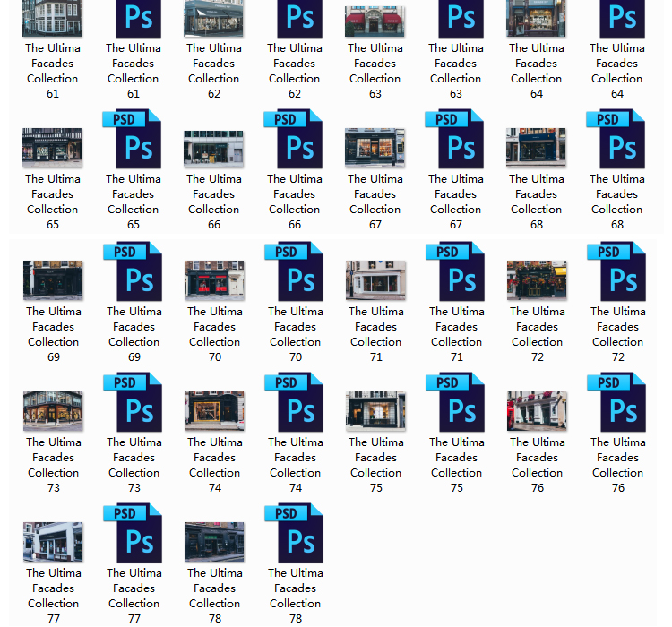
Task: Select the facade photo thumbnail numbered 70
Action: [214, 279]
